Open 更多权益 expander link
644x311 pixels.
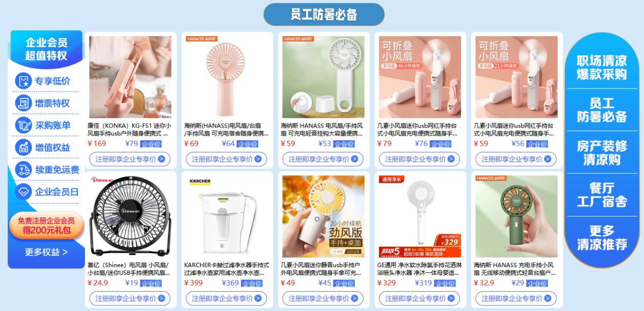[x=46, y=252]
